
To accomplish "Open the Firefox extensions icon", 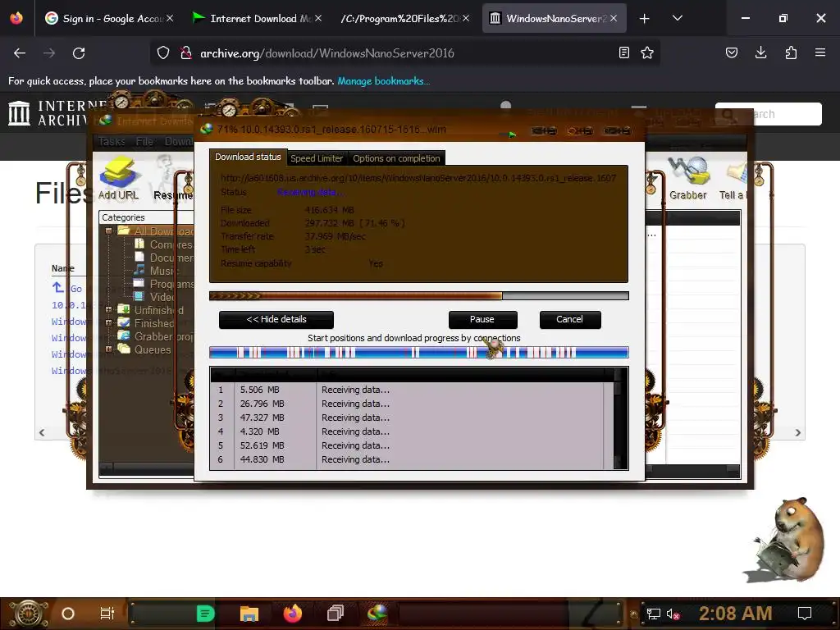I will pos(791,52).
